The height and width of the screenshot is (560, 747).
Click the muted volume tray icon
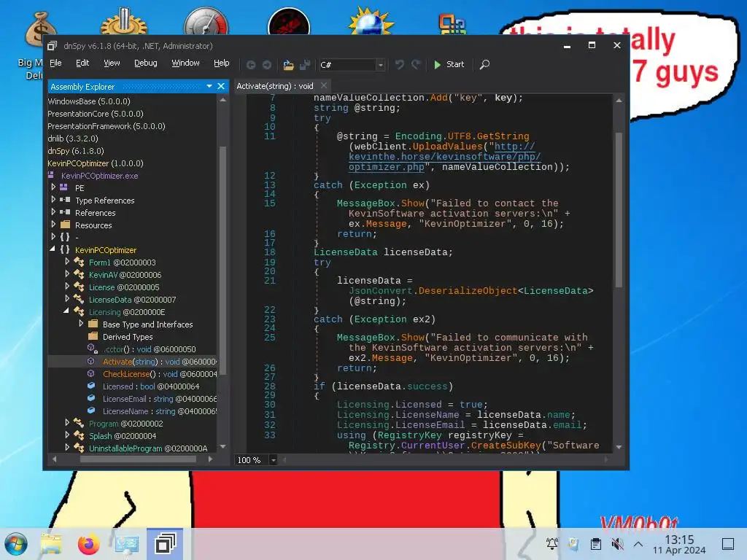click(617, 544)
